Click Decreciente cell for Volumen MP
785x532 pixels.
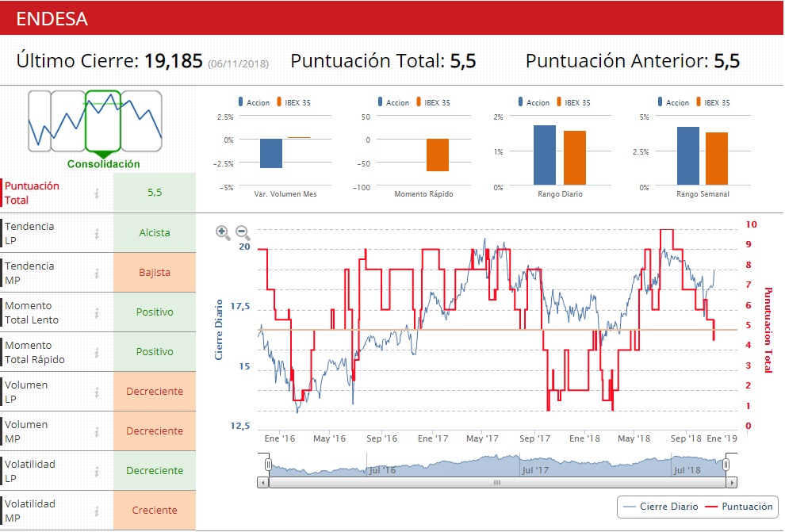pos(155,431)
